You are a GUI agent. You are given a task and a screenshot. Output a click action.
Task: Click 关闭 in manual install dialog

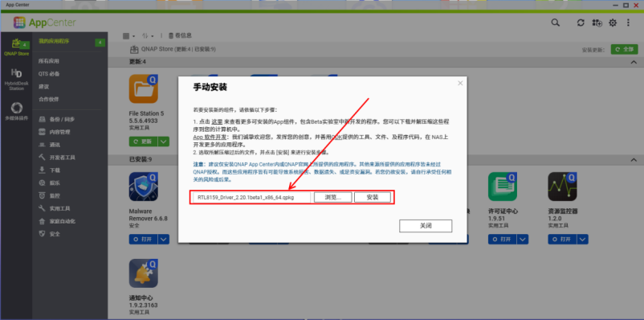tap(426, 226)
